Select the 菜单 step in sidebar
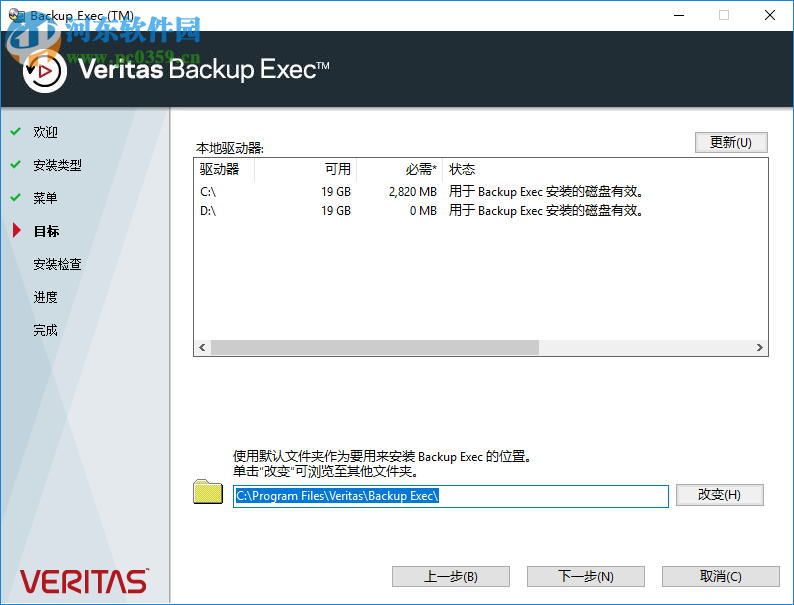The image size is (794, 605). 45,198
